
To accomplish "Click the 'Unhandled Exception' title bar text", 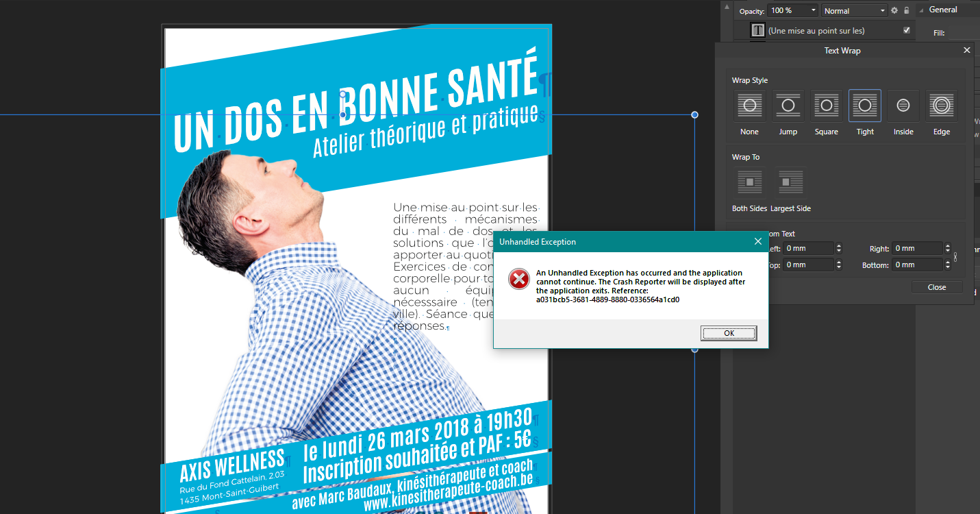I will 538,242.
